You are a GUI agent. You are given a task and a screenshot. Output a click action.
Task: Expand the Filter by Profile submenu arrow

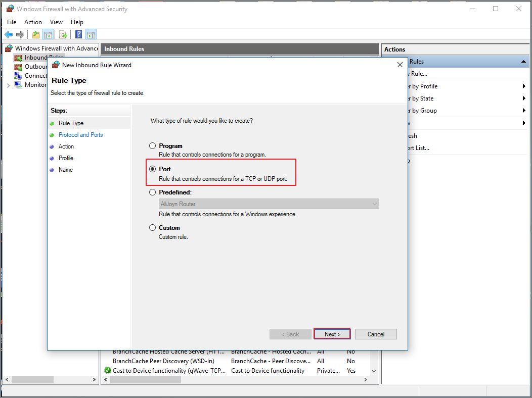click(x=524, y=86)
